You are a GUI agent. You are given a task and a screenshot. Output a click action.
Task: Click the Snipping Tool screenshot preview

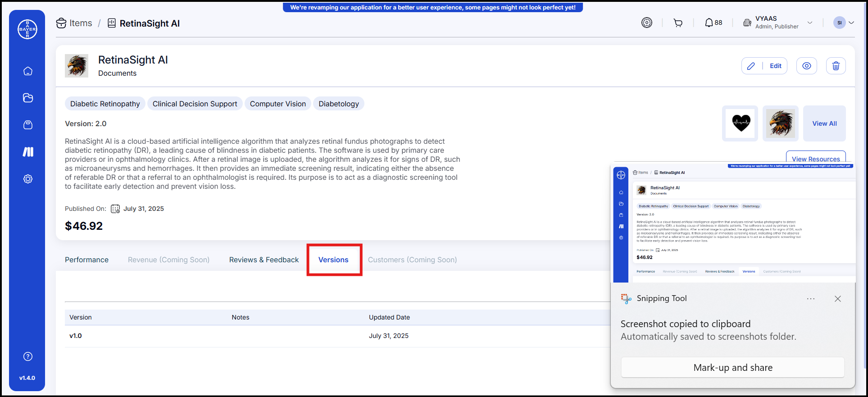coord(733,223)
